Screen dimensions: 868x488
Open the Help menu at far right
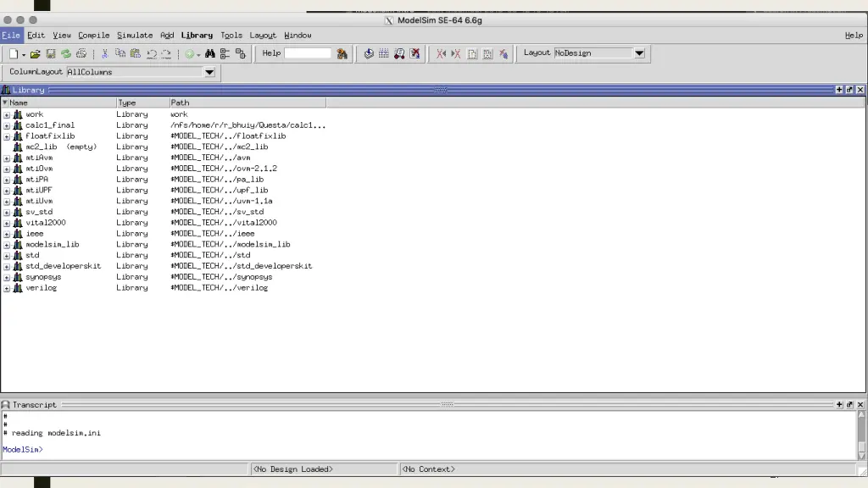pos(854,36)
